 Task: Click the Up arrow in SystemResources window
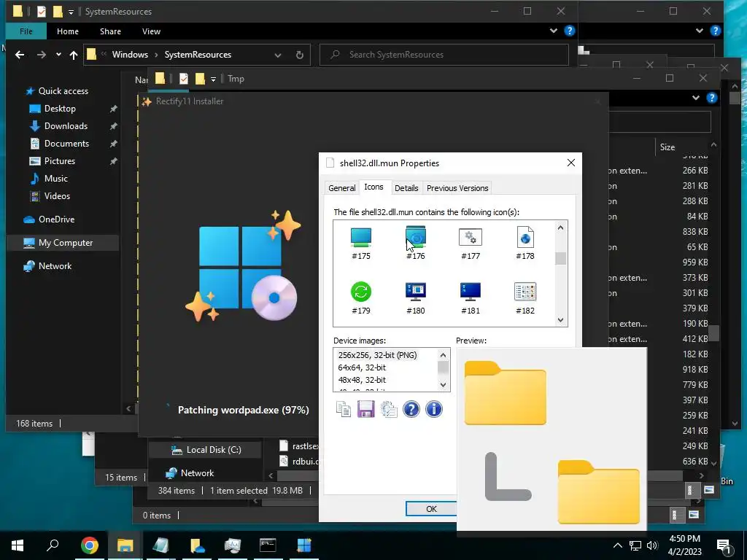pyautogui.click(x=74, y=55)
